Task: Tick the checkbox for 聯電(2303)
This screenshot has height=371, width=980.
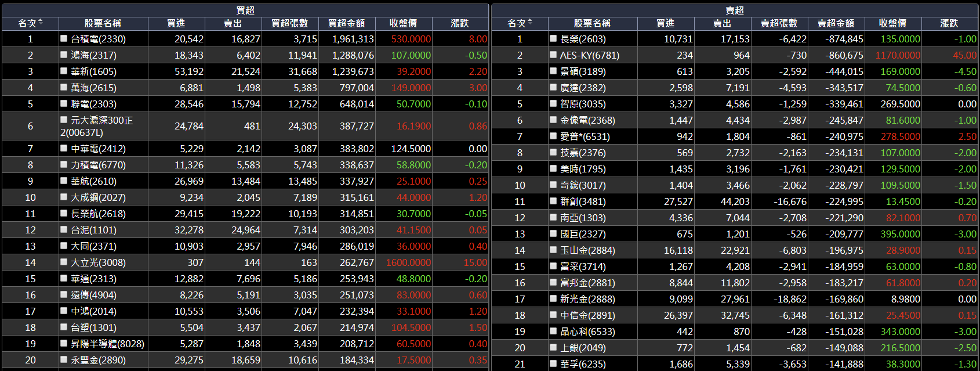Action: pyautogui.click(x=64, y=103)
